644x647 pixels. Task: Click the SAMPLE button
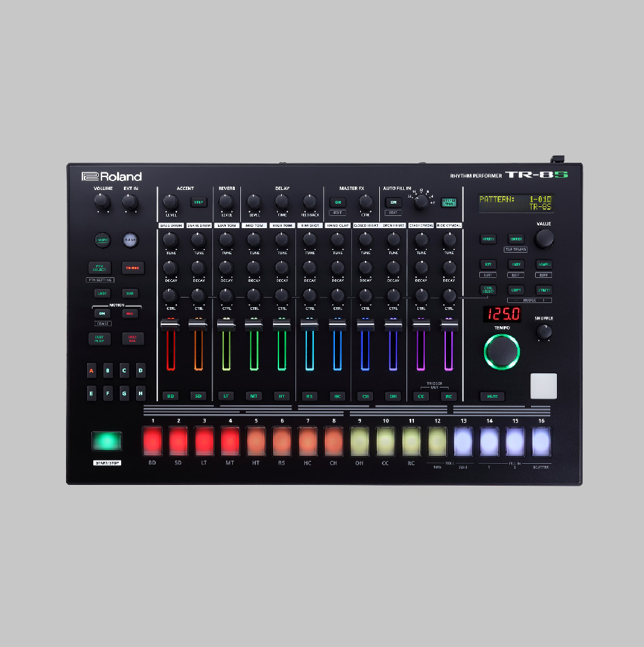pyautogui.click(x=544, y=264)
